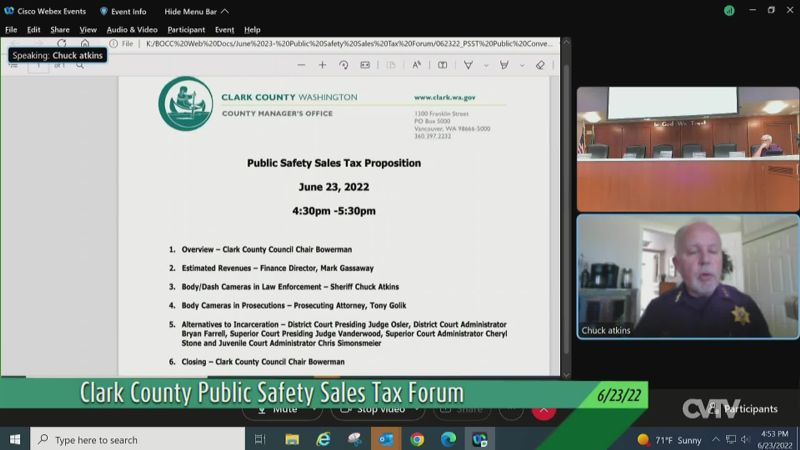Open File Explorer from the taskbar
Screen dimensions: 800x450
[292, 439]
